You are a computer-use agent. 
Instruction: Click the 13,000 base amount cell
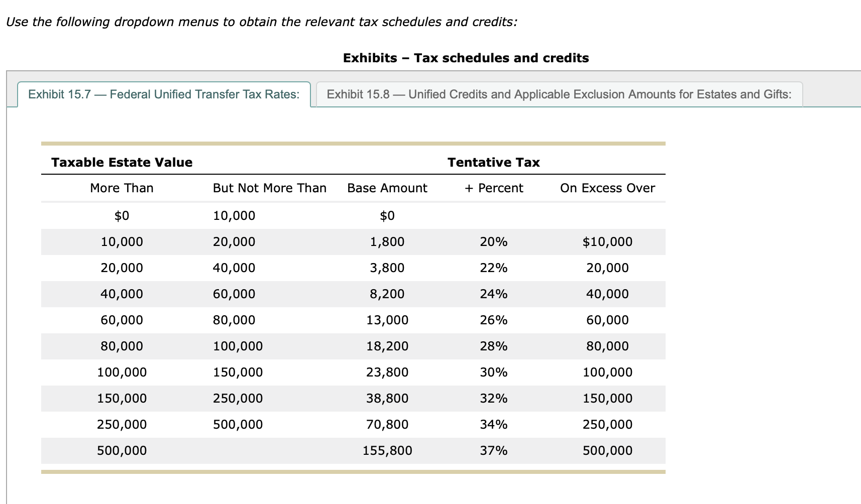point(387,320)
